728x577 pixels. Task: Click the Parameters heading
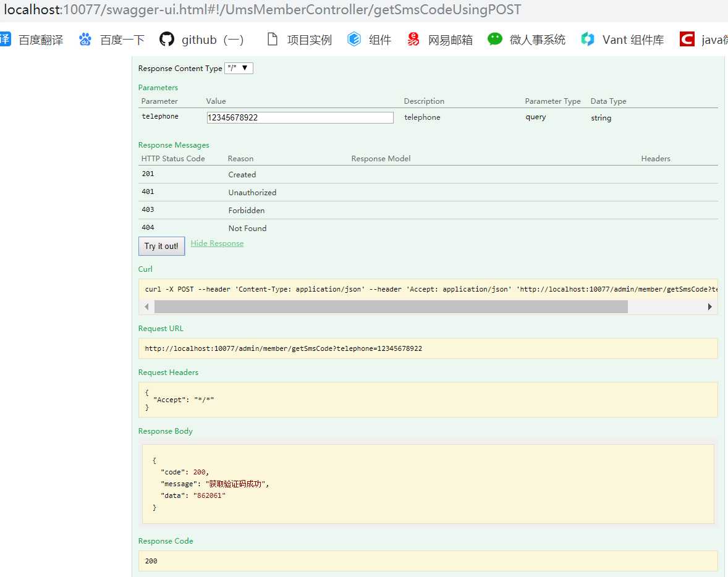point(158,88)
